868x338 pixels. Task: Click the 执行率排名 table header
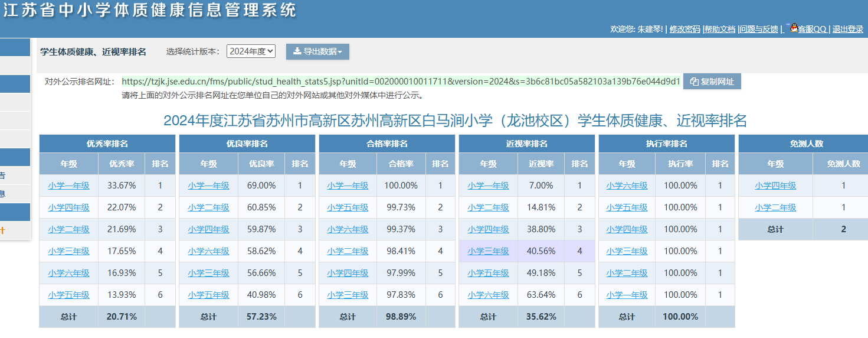tap(667, 144)
